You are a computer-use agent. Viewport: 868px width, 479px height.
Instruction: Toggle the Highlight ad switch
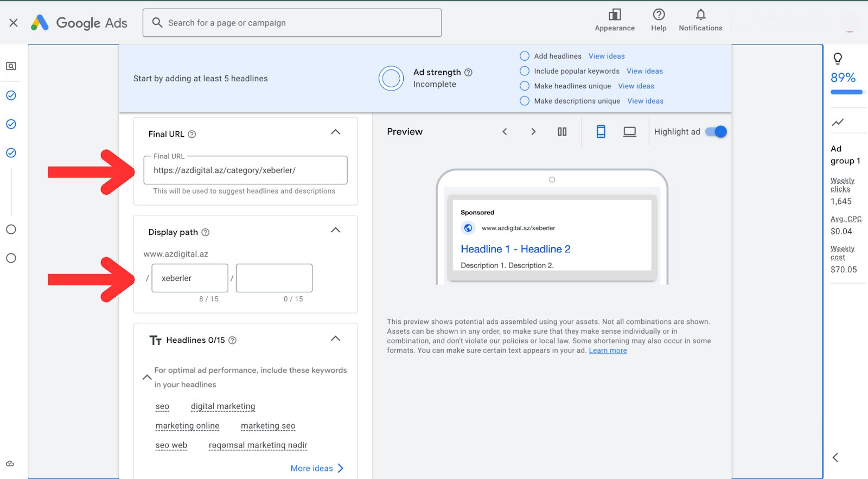point(716,132)
